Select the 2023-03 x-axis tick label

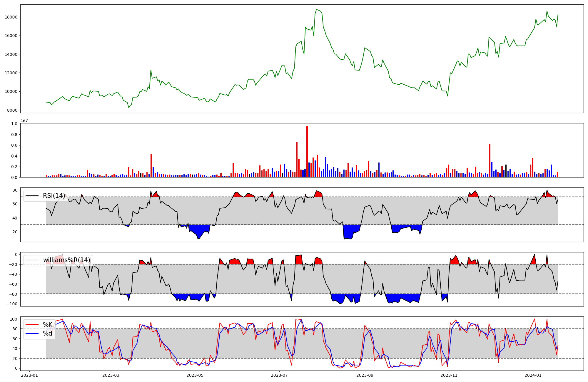pyautogui.click(x=111, y=375)
